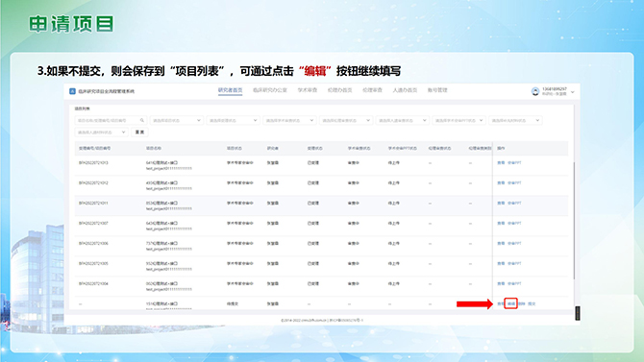
Task: Select the cell BFH20220721007
Action: (x=93, y=224)
